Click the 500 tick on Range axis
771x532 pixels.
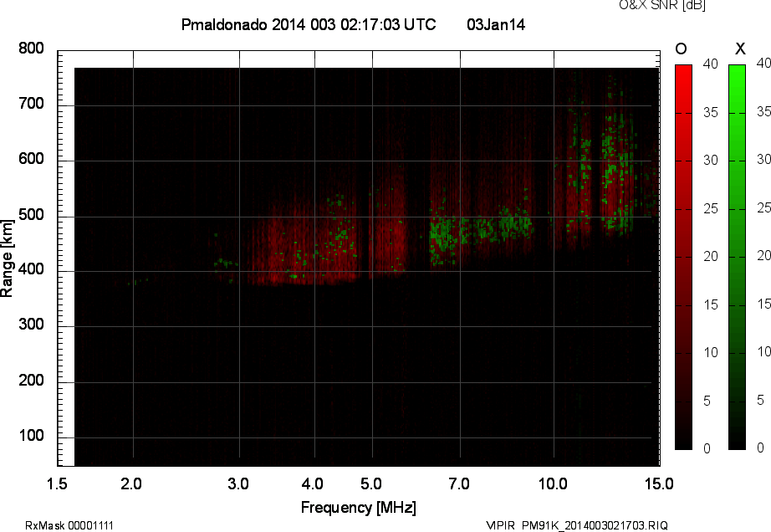[32, 215]
